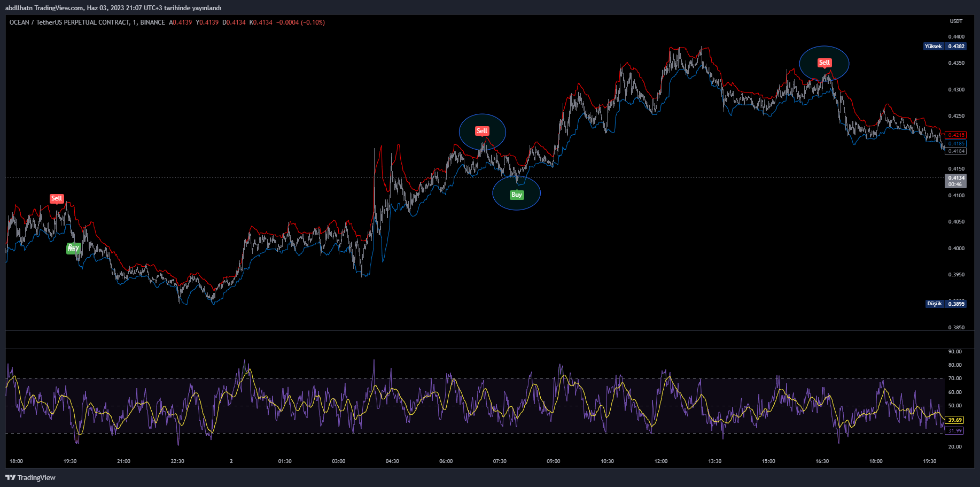
Task: Select the Sell marker near the 0.4100 level
Action: click(x=57, y=198)
